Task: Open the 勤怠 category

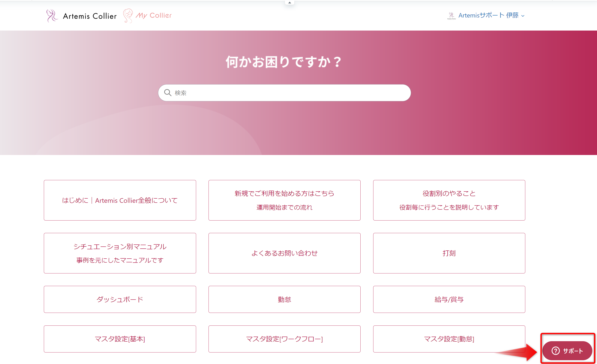Action: pyautogui.click(x=284, y=299)
